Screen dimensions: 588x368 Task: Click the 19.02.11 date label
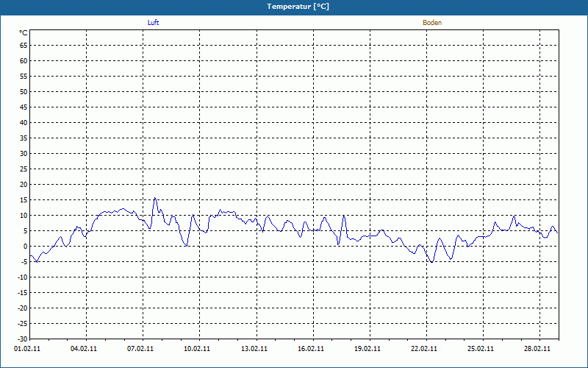(367, 348)
